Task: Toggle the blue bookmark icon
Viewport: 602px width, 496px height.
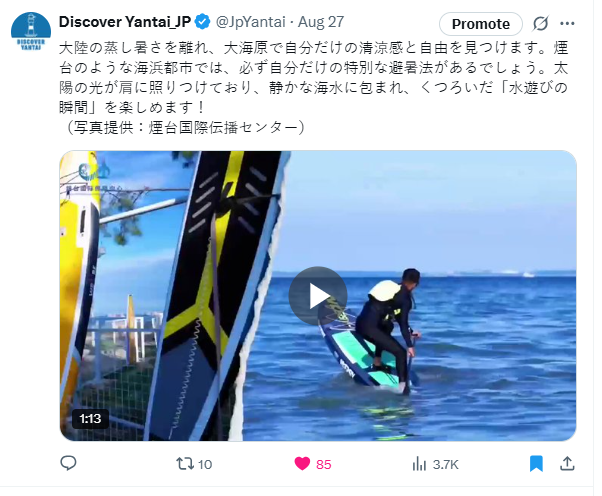Action: [536, 464]
